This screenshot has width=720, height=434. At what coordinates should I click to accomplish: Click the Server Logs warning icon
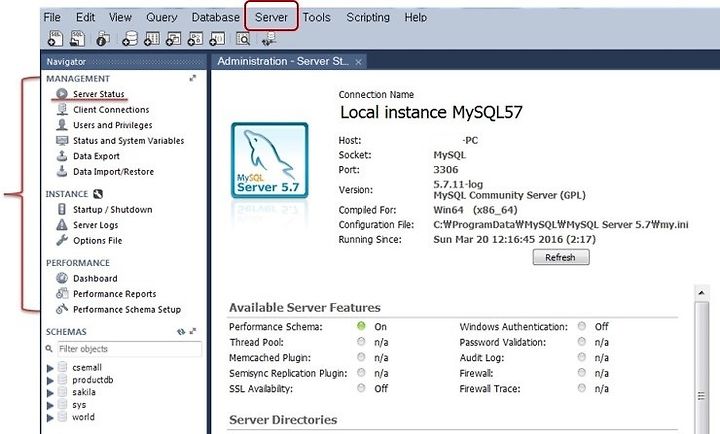tap(62, 225)
